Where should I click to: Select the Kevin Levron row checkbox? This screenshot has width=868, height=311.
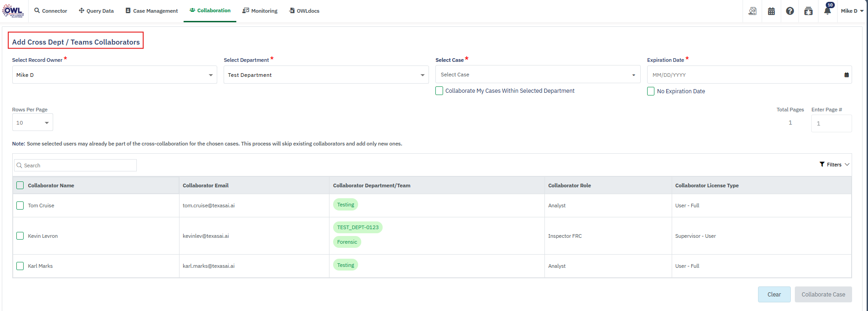tap(20, 236)
